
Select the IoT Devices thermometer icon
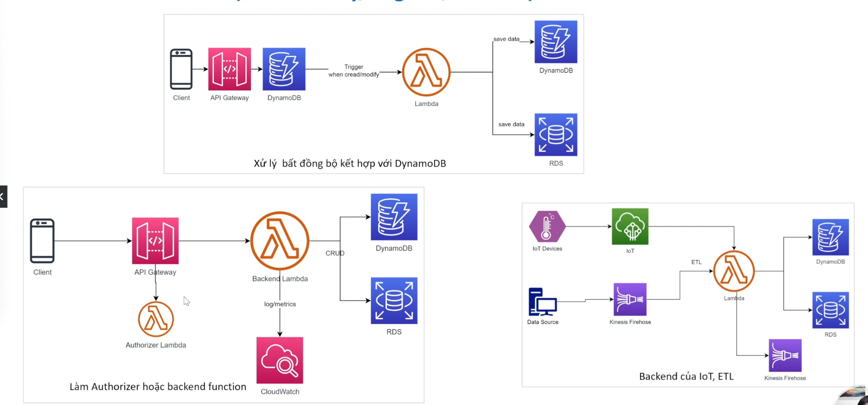tap(547, 226)
